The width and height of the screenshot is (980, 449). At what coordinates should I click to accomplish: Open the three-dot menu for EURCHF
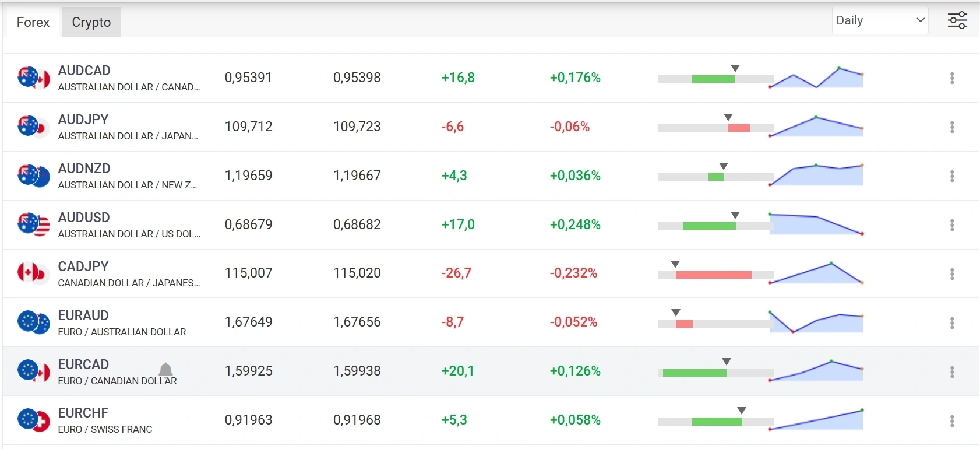(952, 421)
